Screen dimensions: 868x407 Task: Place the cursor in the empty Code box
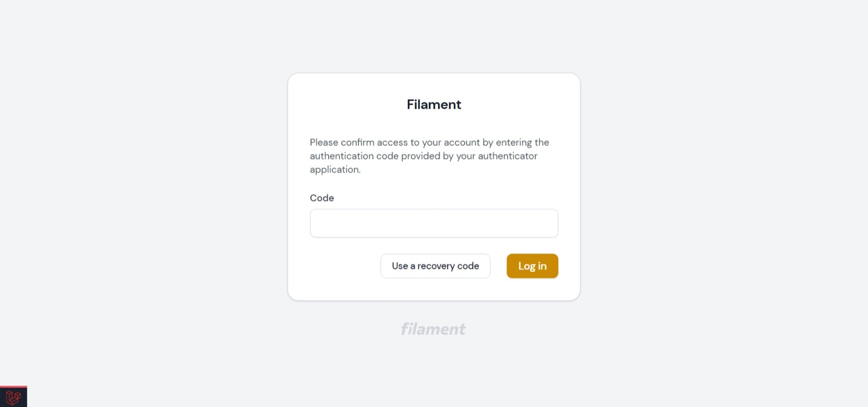pyautogui.click(x=433, y=223)
